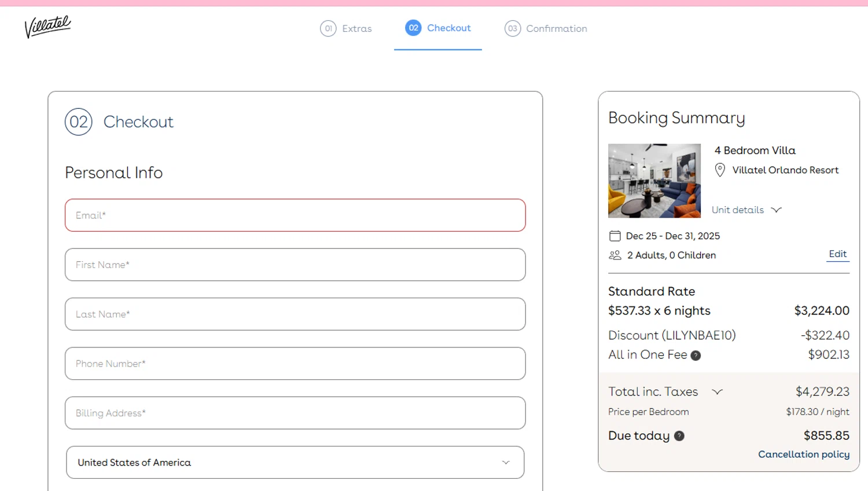This screenshot has height=491, width=868.
Task: Go to the Extras step tab
Action: [x=346, y=28]
